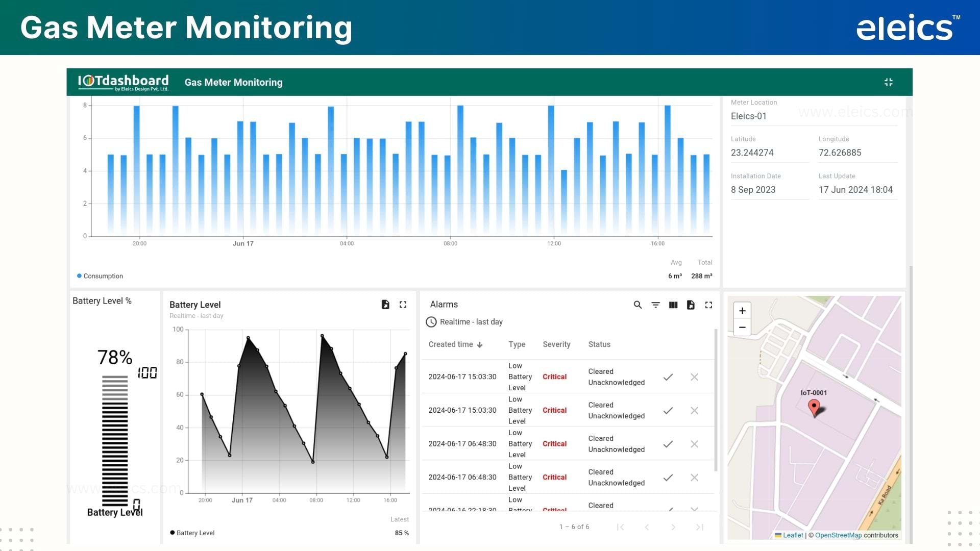Click the 6 m³ average value

click(x=675, y=276)
